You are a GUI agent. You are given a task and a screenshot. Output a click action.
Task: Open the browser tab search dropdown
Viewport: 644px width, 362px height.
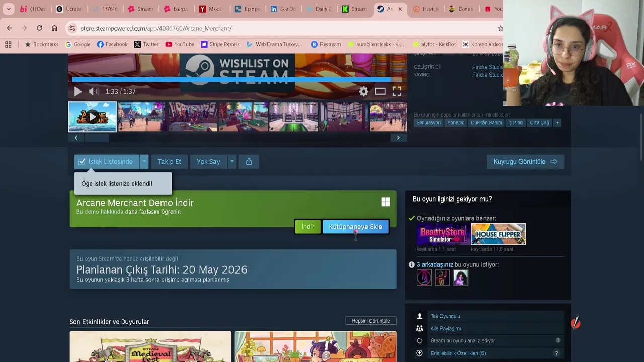(x=9, y=9)
